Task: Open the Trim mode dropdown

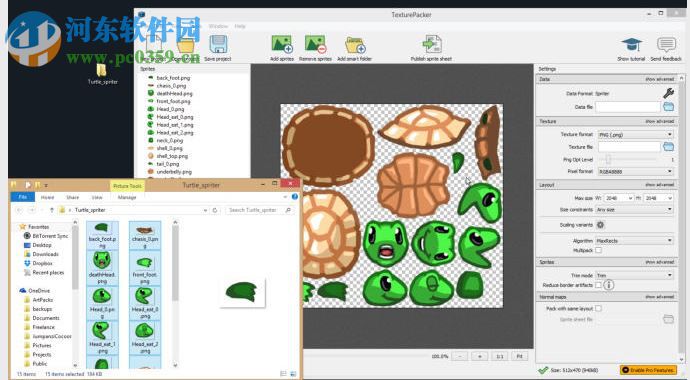Action: 635,275
